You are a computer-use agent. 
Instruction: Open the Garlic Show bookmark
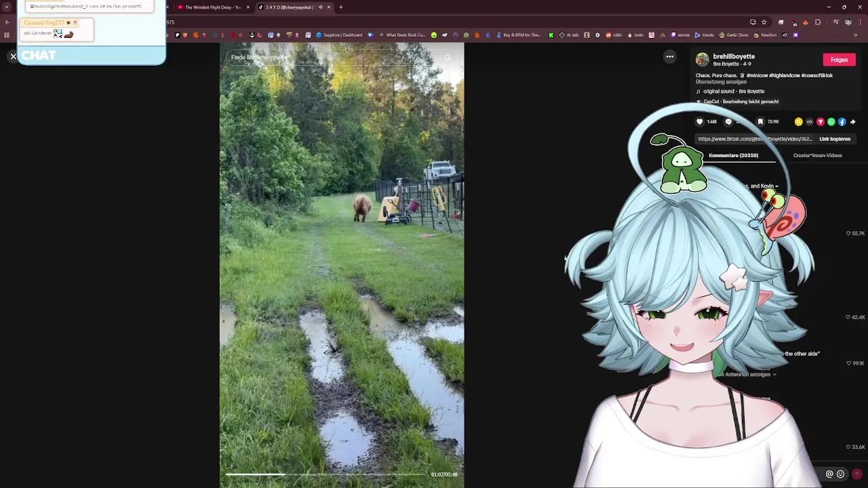[734, 35]
